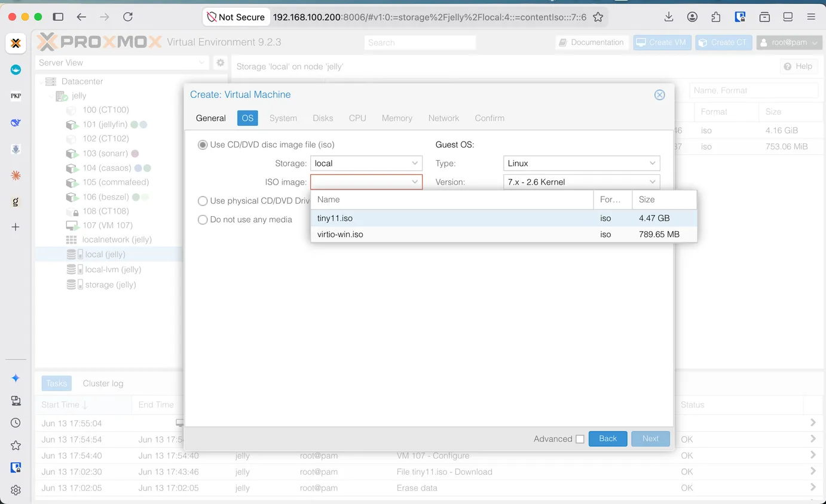Viewport: 826px width, 504px height.
Task: Open the Docker whale pinned tab
Action: tap(16, 70)
